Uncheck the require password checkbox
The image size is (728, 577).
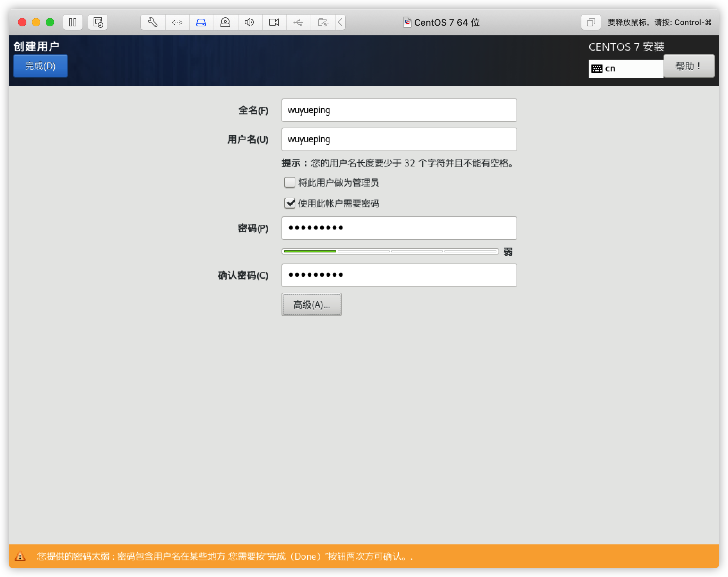[290, 203]
